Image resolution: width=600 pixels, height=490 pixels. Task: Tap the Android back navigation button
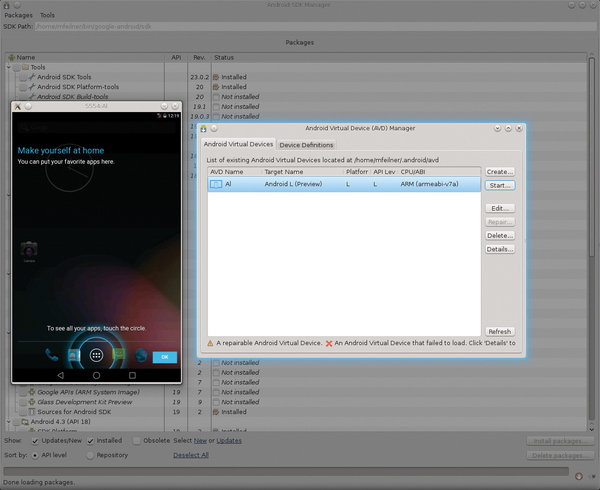pos(60,375)
